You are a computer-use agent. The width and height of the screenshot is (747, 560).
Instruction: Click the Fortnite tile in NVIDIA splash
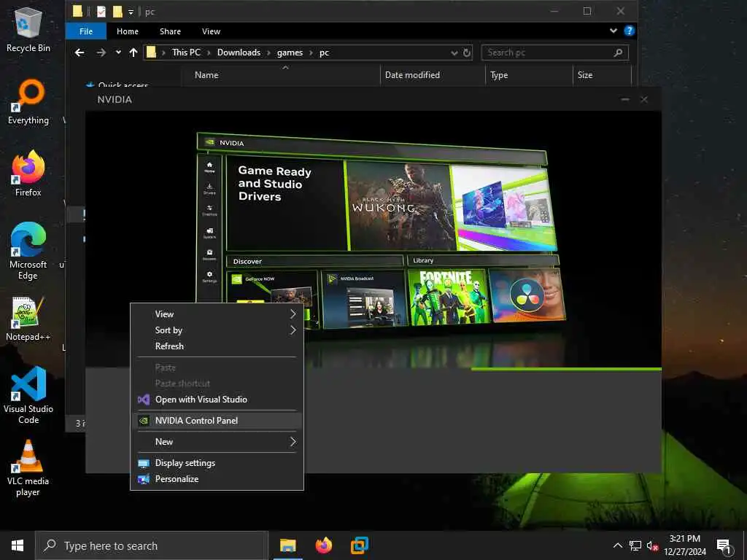[447, 297]
